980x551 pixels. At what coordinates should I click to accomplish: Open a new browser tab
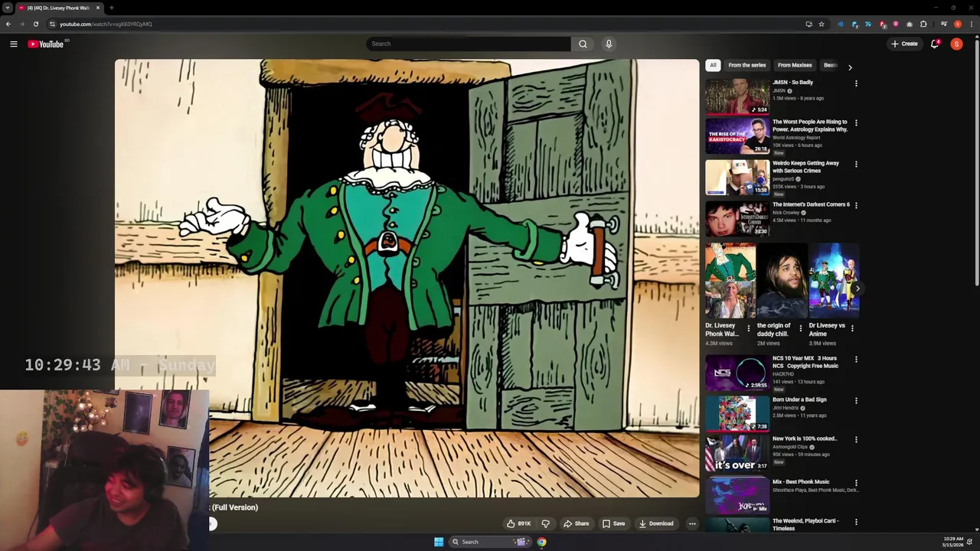click(x=112, y=8)
